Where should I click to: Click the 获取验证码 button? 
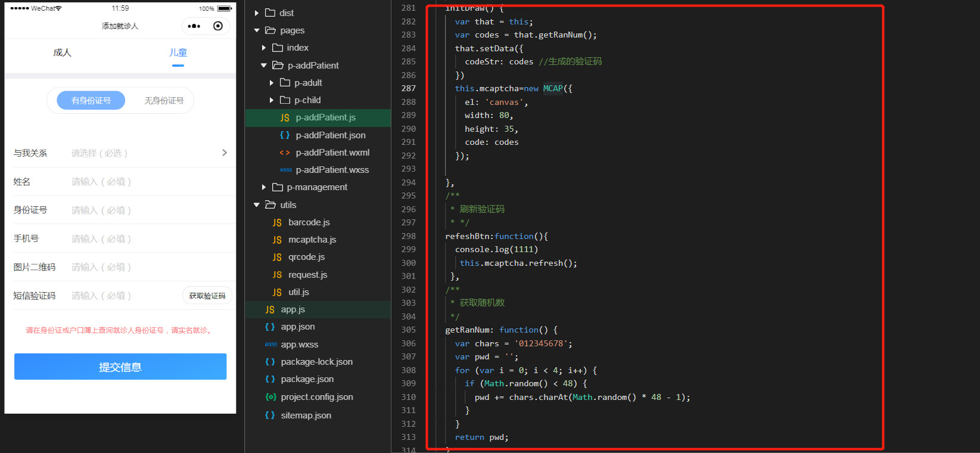pyautogui.click(x=207, y=296)
